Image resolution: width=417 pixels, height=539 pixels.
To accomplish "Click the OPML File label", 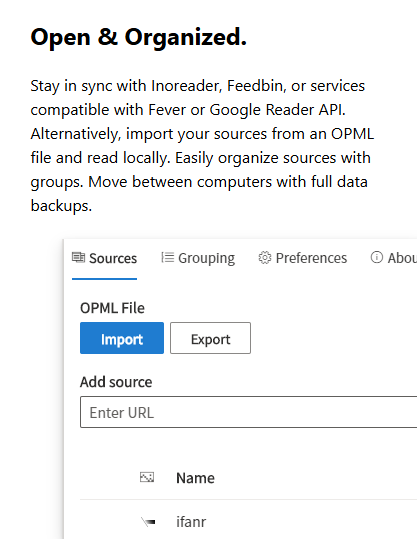I will [112, 308].
